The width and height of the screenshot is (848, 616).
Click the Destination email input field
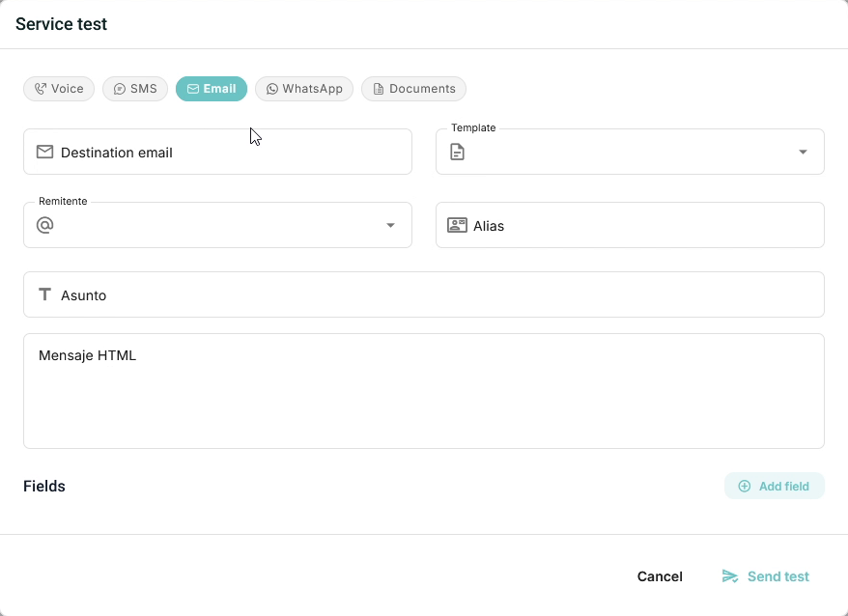[x=217, y=152]
